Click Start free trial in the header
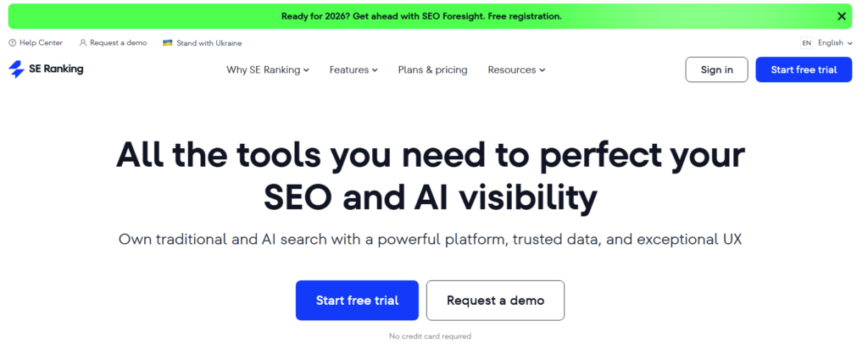868x354 pixels. coord(804,69)
